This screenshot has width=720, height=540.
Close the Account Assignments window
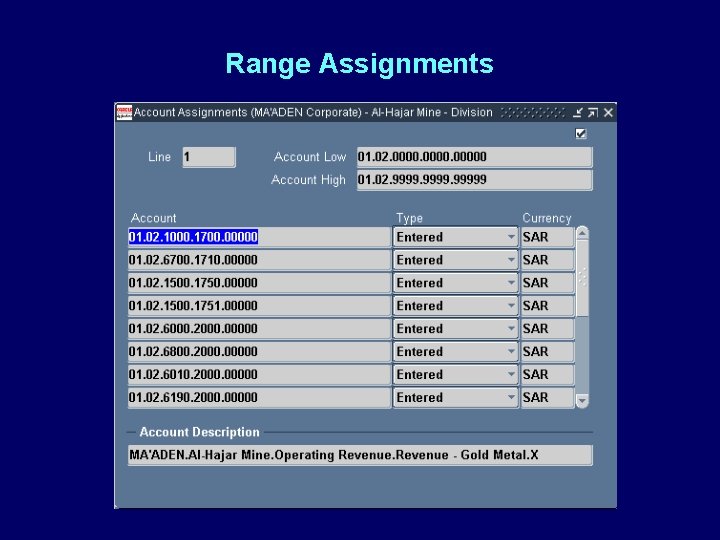(x=608, y=112)
